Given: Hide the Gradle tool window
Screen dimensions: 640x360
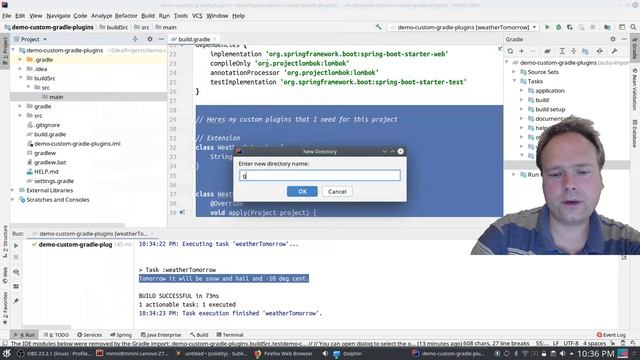Looking at the screenshot, I should click(x=624, y=39).
